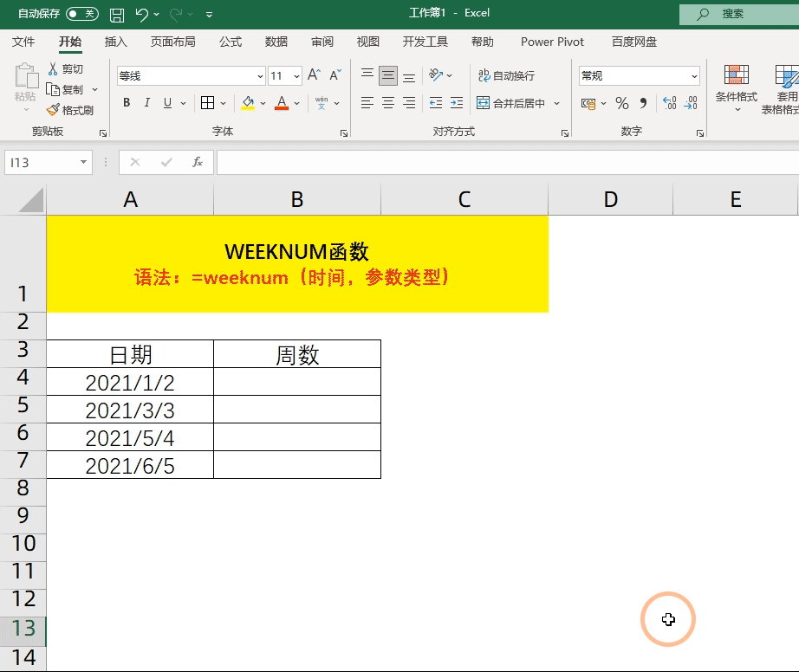799x672 pixels.
Task: Click decrease decimal icon
Action: pos(691,103)
